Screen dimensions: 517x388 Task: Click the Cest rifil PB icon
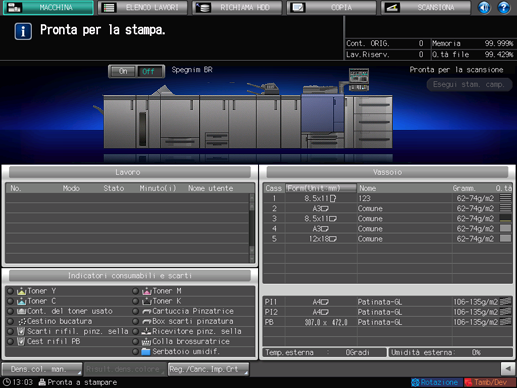pos(21,341)
